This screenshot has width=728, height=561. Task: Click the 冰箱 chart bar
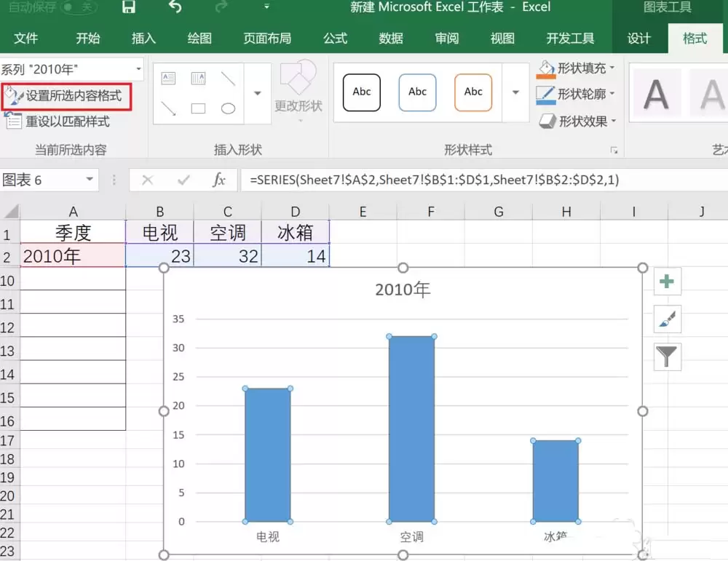555,481
